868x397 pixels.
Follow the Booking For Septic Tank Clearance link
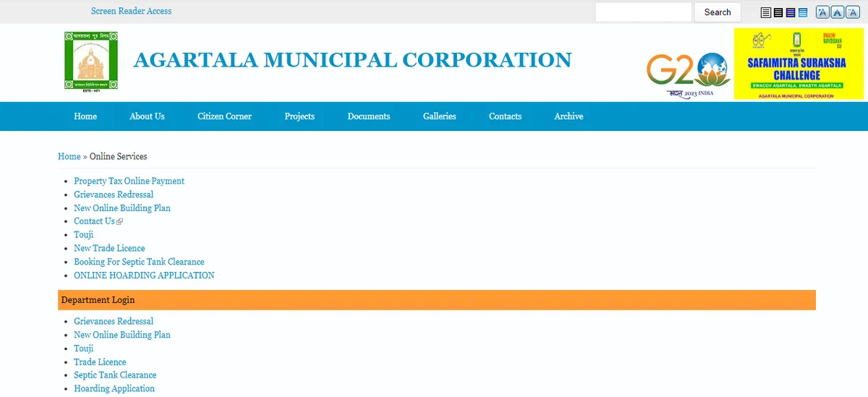point(139,262)
